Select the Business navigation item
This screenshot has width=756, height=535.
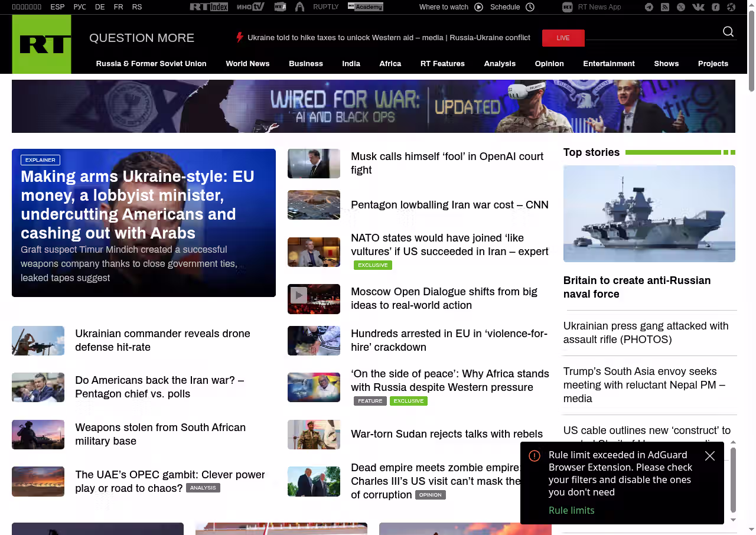tap(305, 64)
